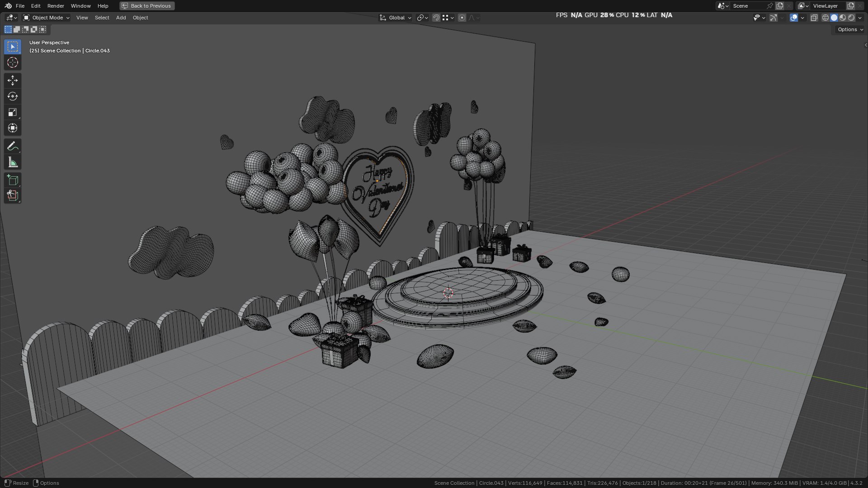
Task: Toggle viewport gizmos display
Action: pyautogui.click(x=774, y=18)
